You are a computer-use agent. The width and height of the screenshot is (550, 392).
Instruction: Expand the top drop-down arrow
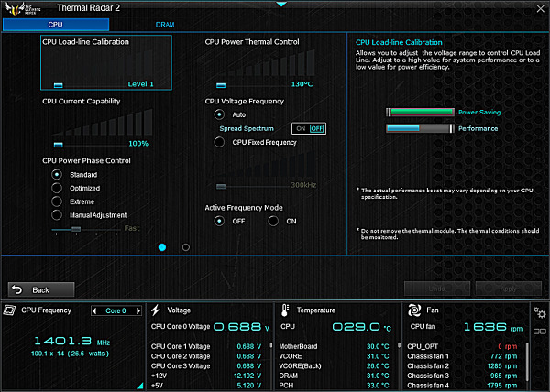coord(281,5)
